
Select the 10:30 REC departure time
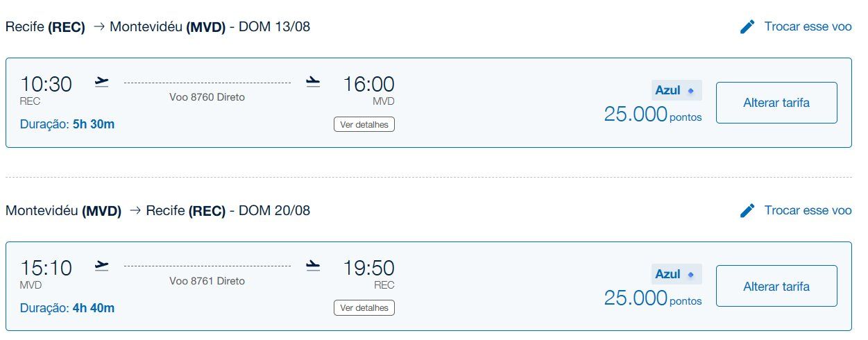tap(46, 90)
